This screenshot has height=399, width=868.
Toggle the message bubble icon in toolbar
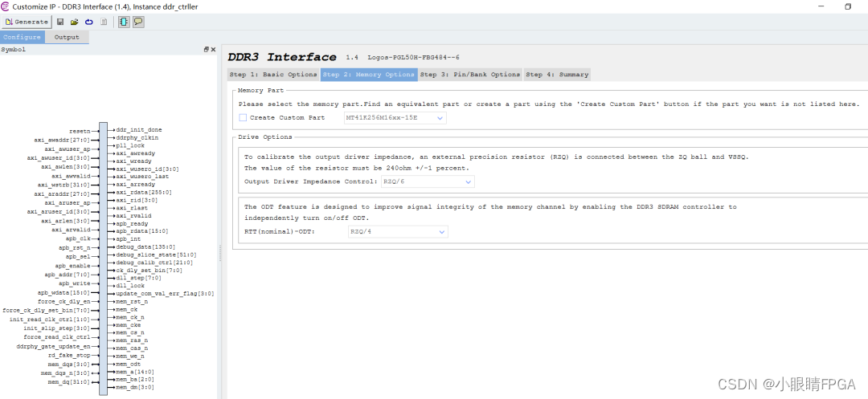click(138, 22)
